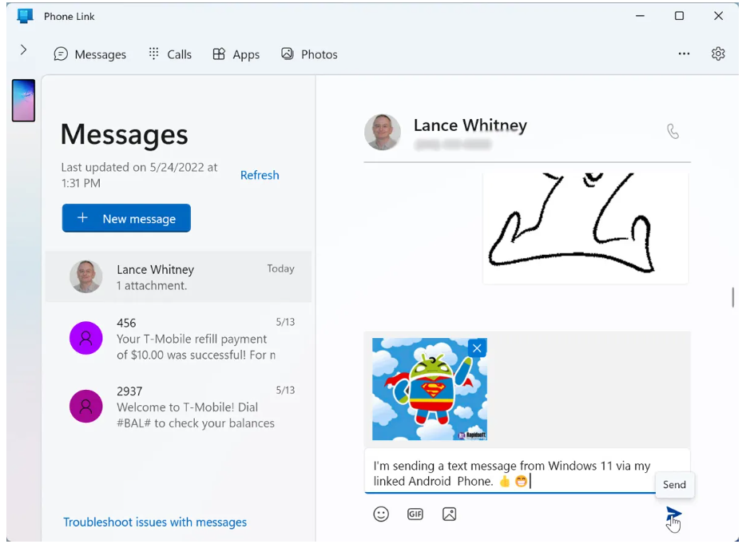Open the Messages tab
The height and width of the screenshot is (560, 750).
[90, 54]
